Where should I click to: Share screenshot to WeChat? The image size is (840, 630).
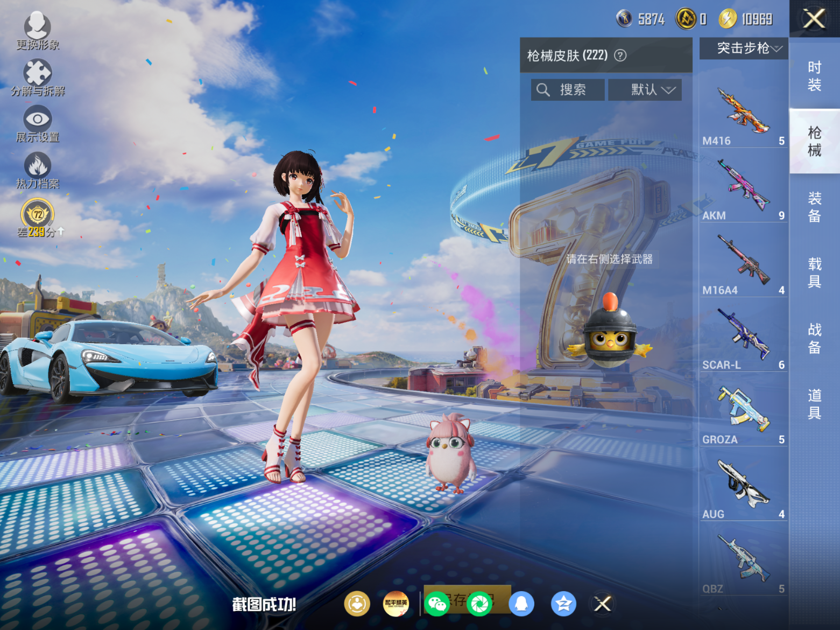pyautogui.click(x=437, y=604)
